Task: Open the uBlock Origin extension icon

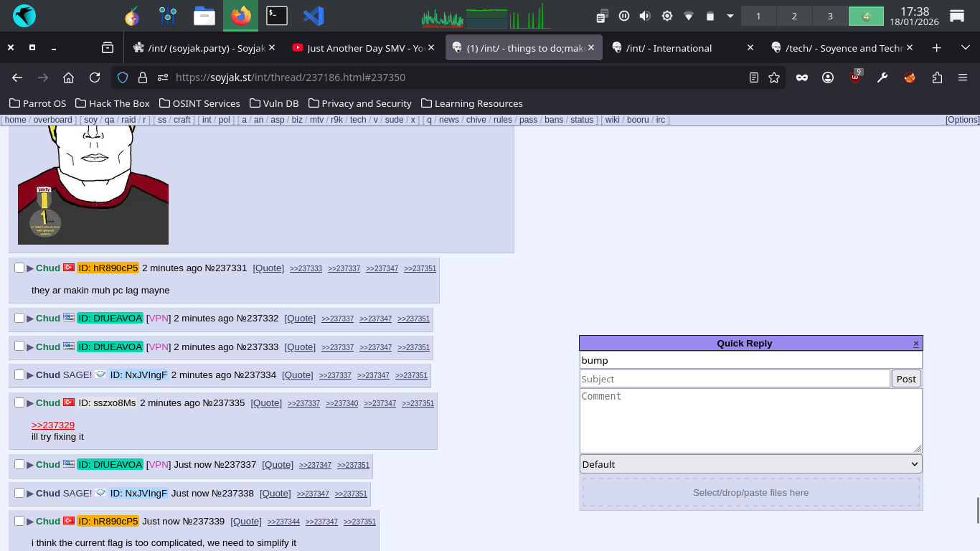Action: point(855,77)
